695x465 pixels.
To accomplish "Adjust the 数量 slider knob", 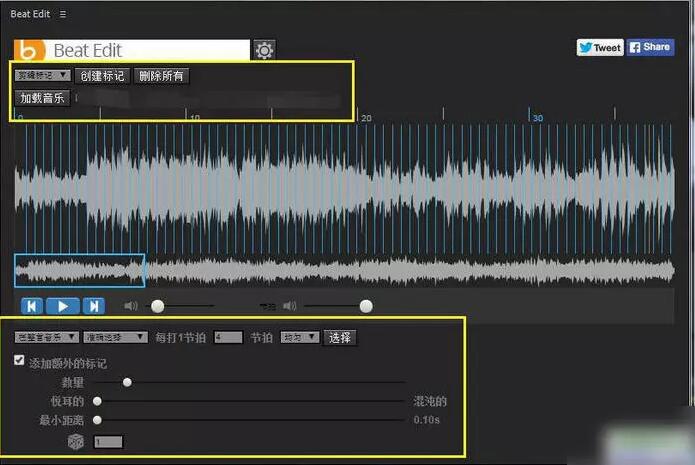I will (127, 382).
